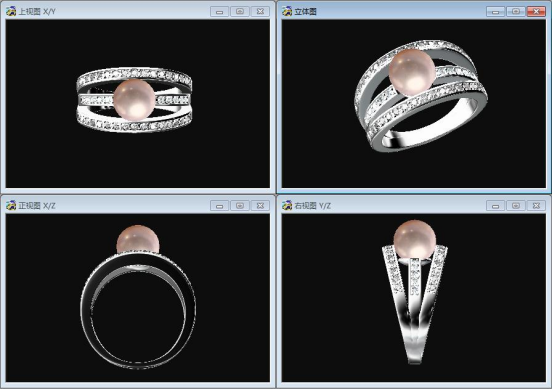Select the pearl in the top view
Screen dimensions: 553x389
tap(134, 100)
